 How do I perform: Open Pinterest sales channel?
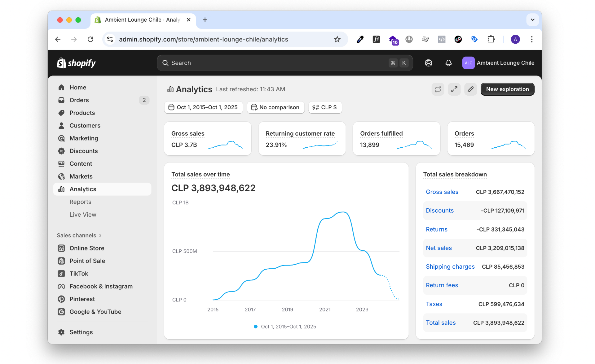pos(82,299)
